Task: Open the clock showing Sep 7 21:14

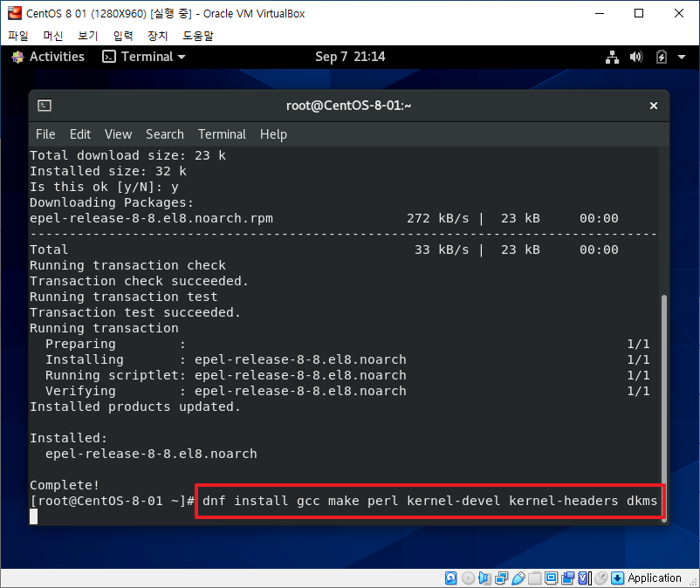Action: pos(349,57)
